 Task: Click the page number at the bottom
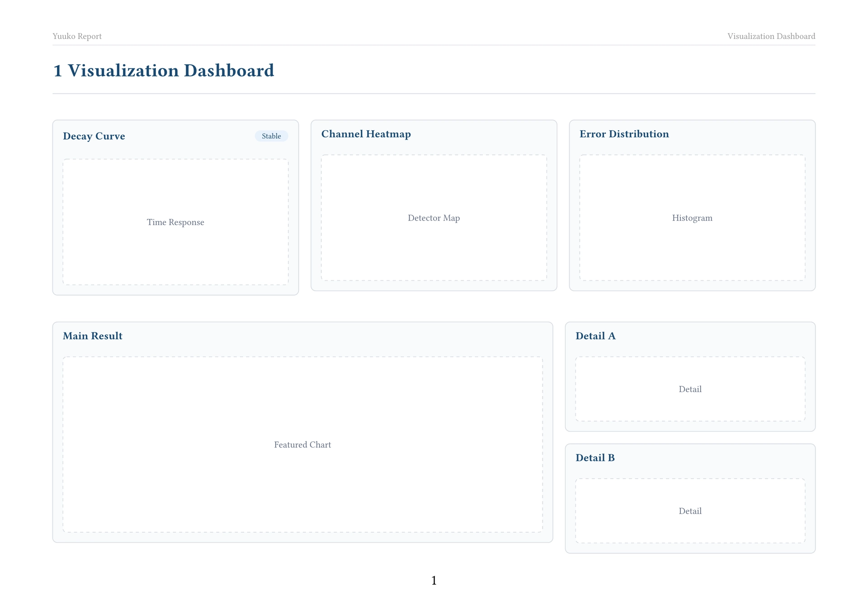point(434,581)
